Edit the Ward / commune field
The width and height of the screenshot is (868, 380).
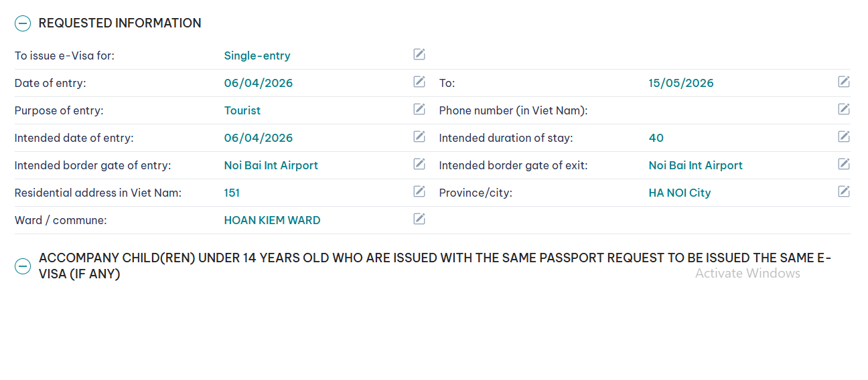tap(419, 219)
